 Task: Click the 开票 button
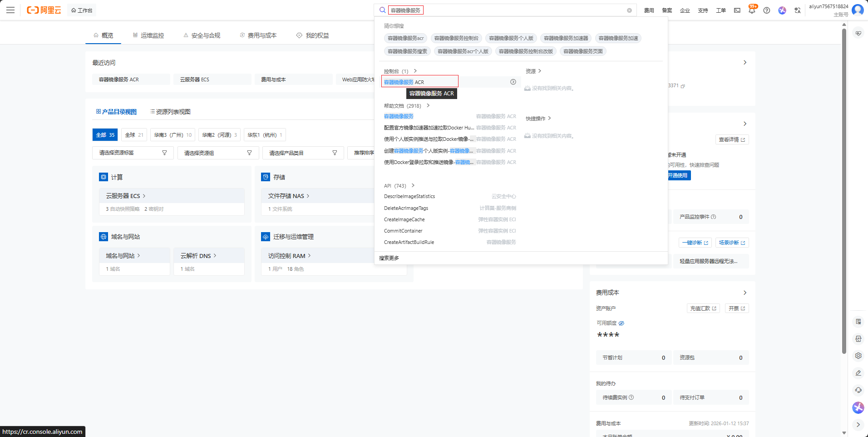tap(737, 308)
